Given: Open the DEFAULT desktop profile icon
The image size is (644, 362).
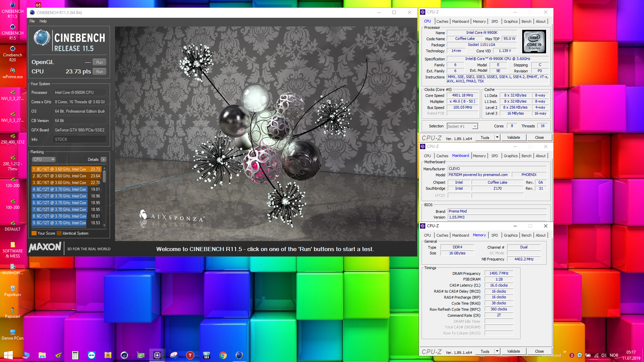Looking at the screenshot, I should tap(12, 226).
